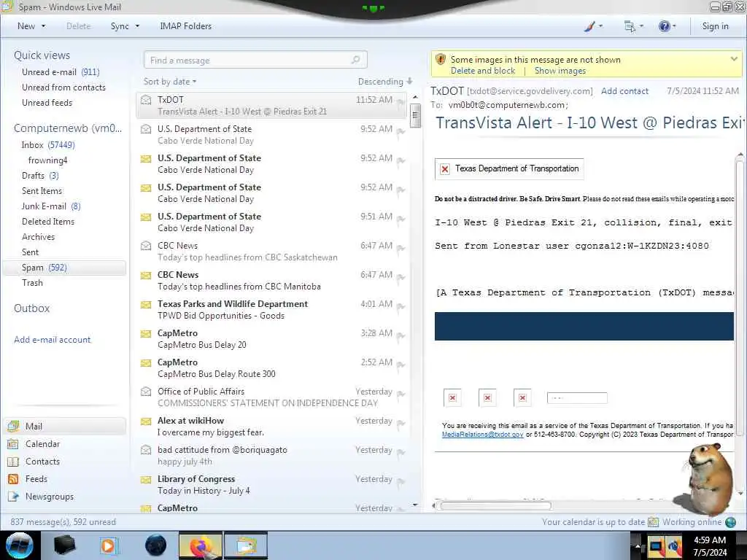Open the Windows Start orb
This screenshot has height=560, width=747.
(20, 545)
